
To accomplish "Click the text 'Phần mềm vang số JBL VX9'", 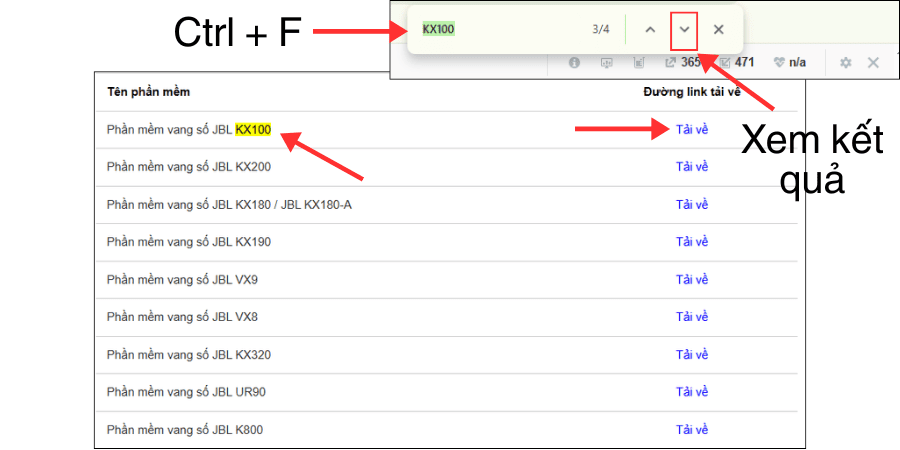I will pos(183,280).
